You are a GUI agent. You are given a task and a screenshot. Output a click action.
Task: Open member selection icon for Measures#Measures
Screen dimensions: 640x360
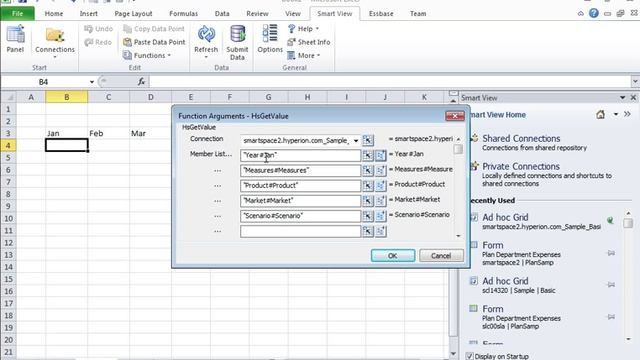point(380,170)
